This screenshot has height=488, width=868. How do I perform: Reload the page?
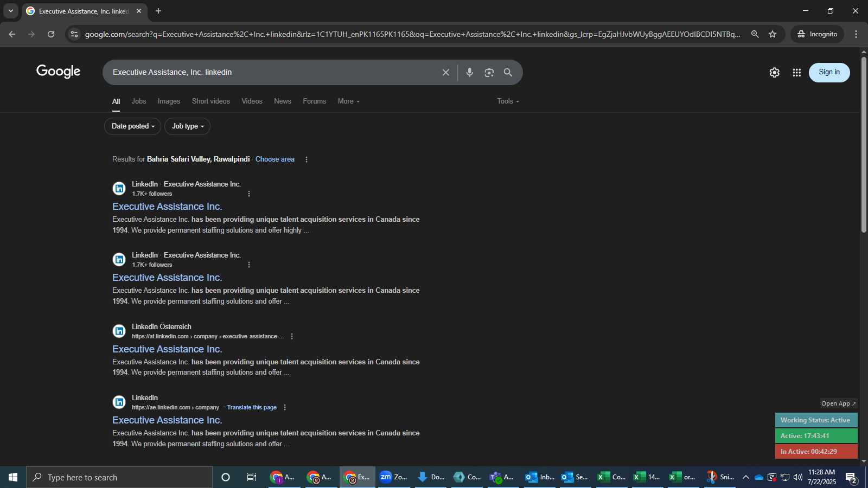[x=51, y=34]
